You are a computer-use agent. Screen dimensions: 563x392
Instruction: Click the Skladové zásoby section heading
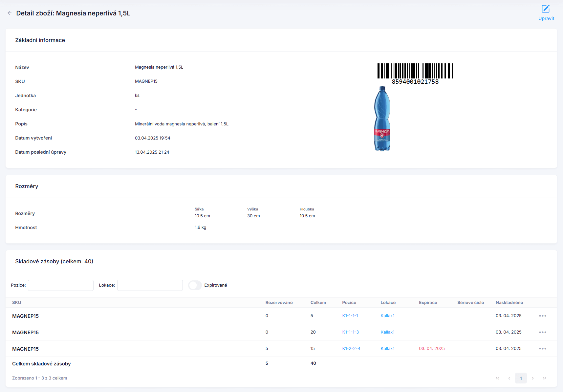(x=54, y=262)
